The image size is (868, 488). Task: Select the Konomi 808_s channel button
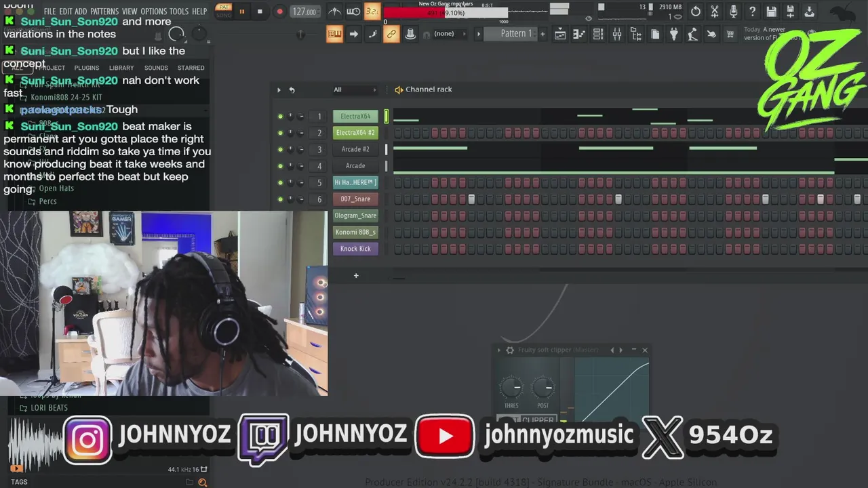355,232
